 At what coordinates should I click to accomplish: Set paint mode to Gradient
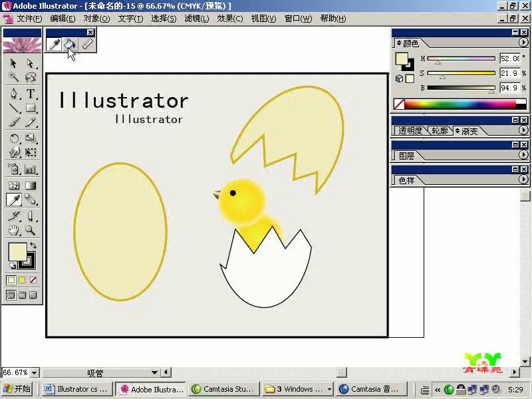(22, 280)
